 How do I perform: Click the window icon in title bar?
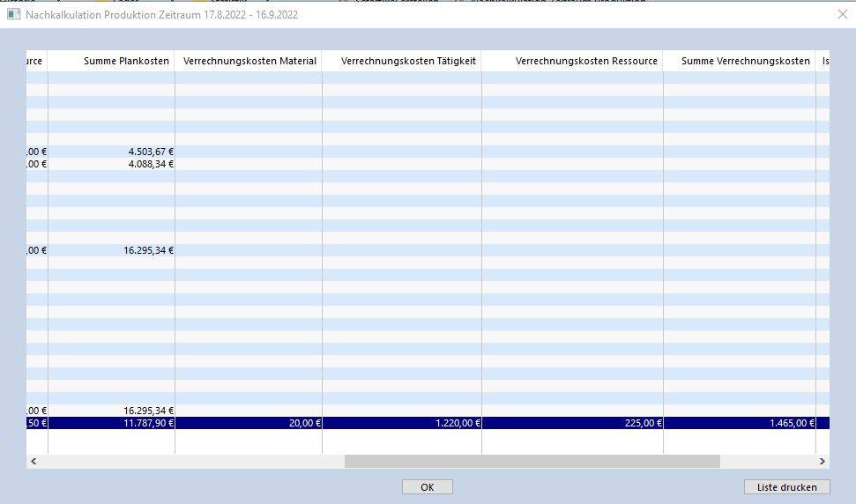click(x=13, y=15)
